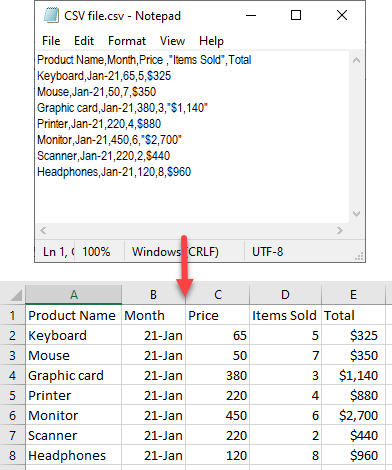The width and height of the screenshot is (392, 470).
Task: Click the 100% zoom status bar entry
Action: click(x=96, y=252)
